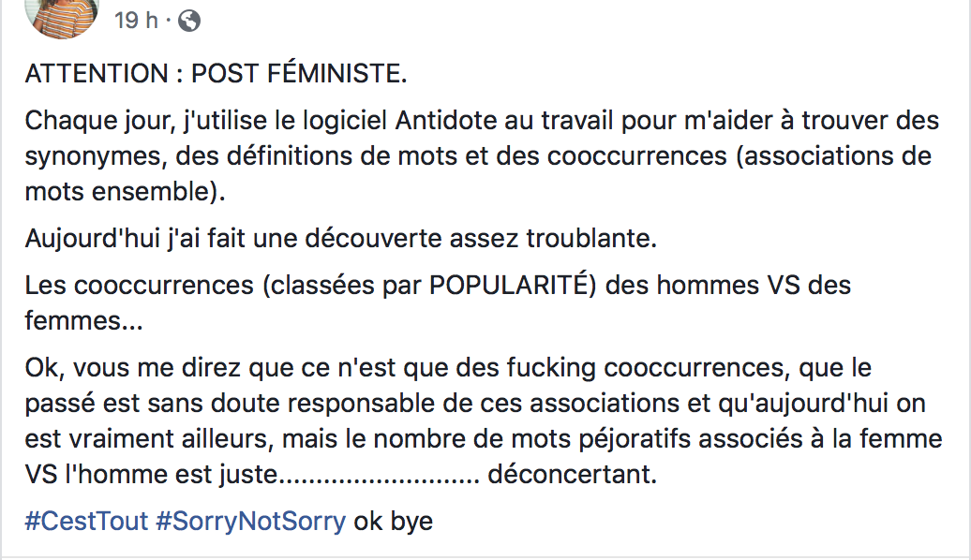This screenshot has height=560, width=971.
Task: Open the poster's profile picture
Action: [62, 18]
